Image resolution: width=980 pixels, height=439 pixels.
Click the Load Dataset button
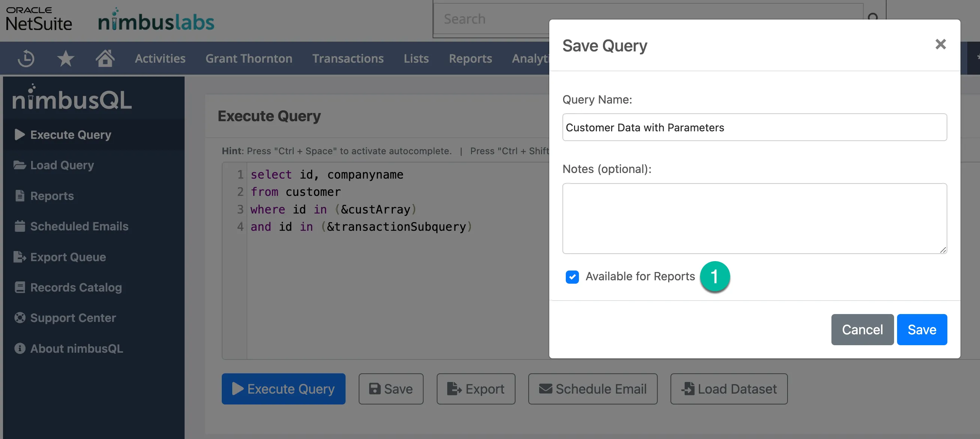(x=729, y=388)
